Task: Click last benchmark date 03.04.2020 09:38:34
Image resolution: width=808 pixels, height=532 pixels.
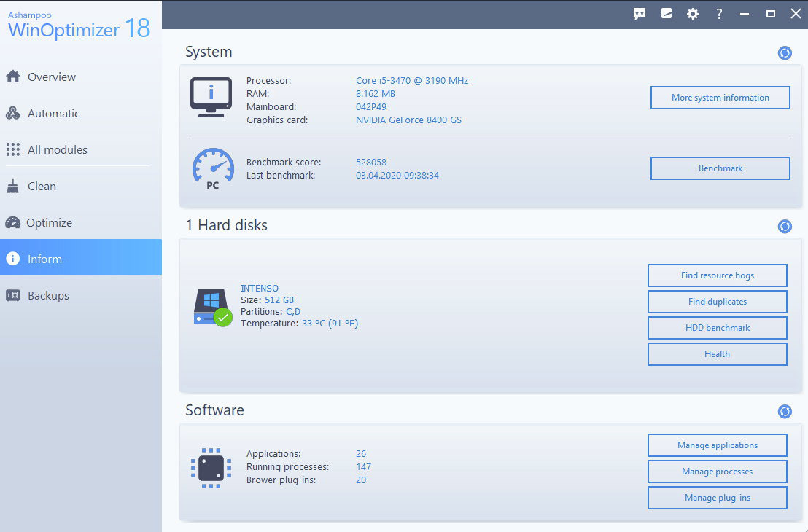Action: 397,176
